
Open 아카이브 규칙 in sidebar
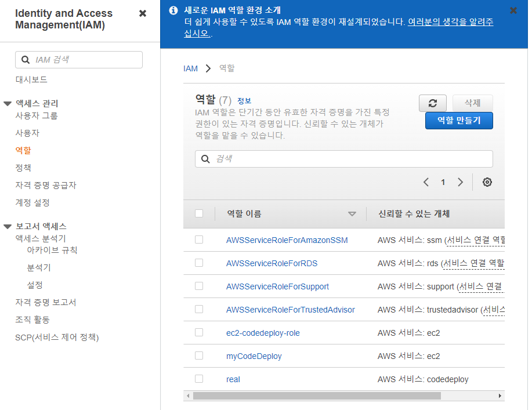point(52,250)
